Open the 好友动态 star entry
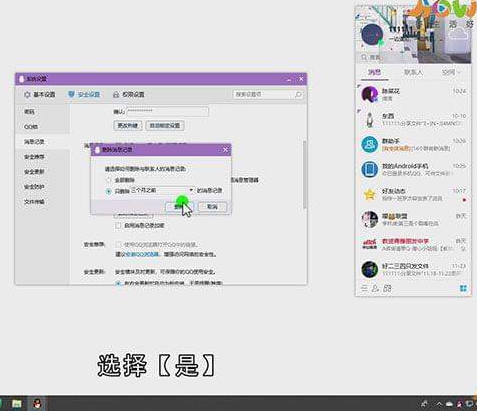This screenshot has height=411, width=477. (x=413, y=194)
